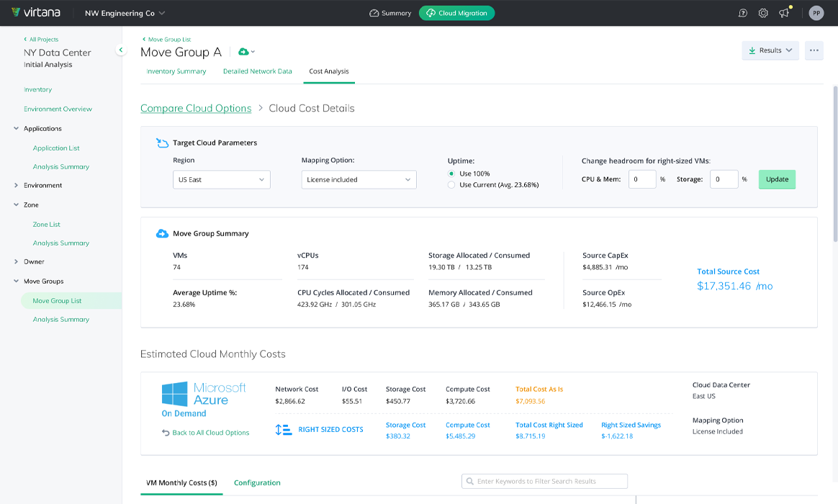
Task: Open the Region US East dropdown
Action: coord(221,179)
